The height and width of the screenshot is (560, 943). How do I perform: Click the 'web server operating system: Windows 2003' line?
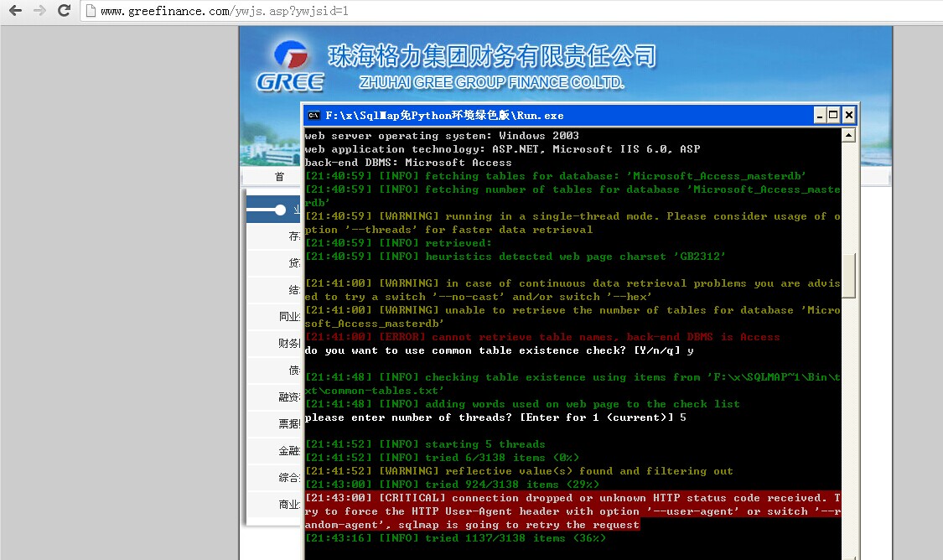tap(442, 136)
